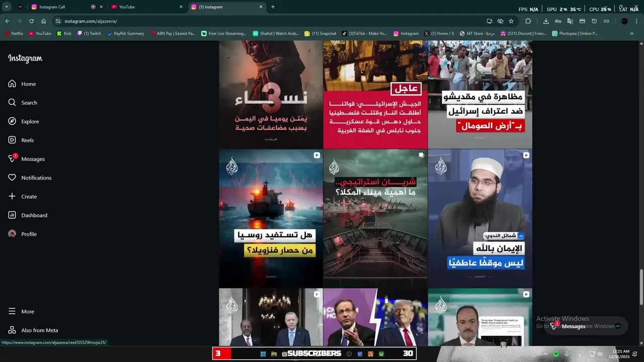Open File Explorer from taskbar
The image size is (644, 362).
tap(274, 354)
